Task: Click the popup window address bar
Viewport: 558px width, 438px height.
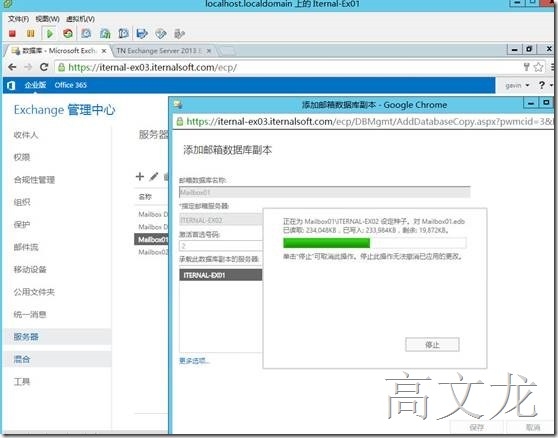Action: 363,121
